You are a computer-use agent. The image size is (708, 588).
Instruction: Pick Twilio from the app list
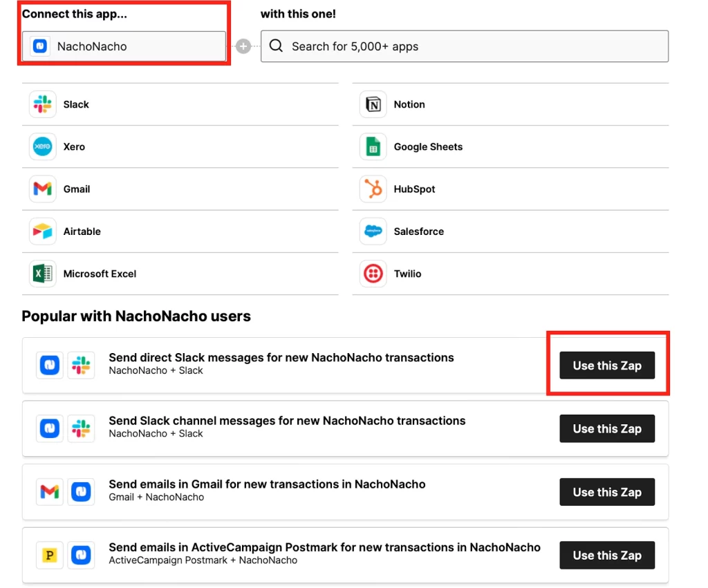(511, 274)
